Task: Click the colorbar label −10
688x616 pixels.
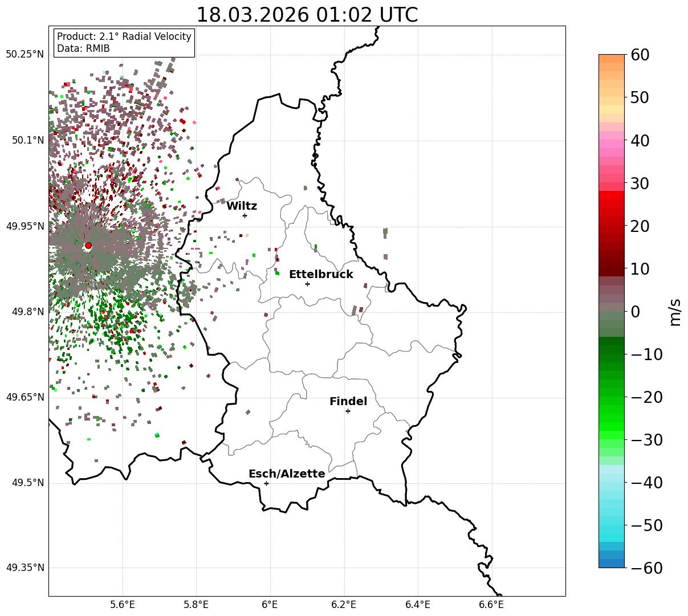Action: [x=646, y=354]
